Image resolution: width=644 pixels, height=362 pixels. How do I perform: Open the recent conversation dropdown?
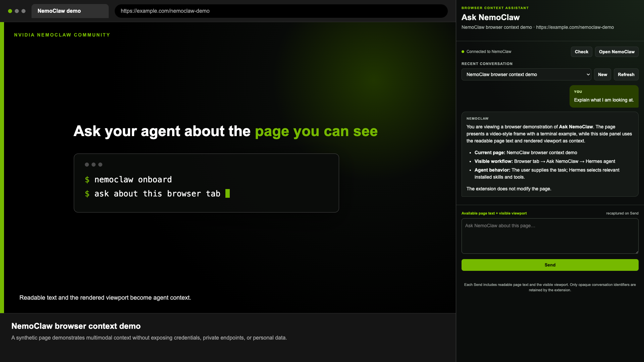point(526,74)
